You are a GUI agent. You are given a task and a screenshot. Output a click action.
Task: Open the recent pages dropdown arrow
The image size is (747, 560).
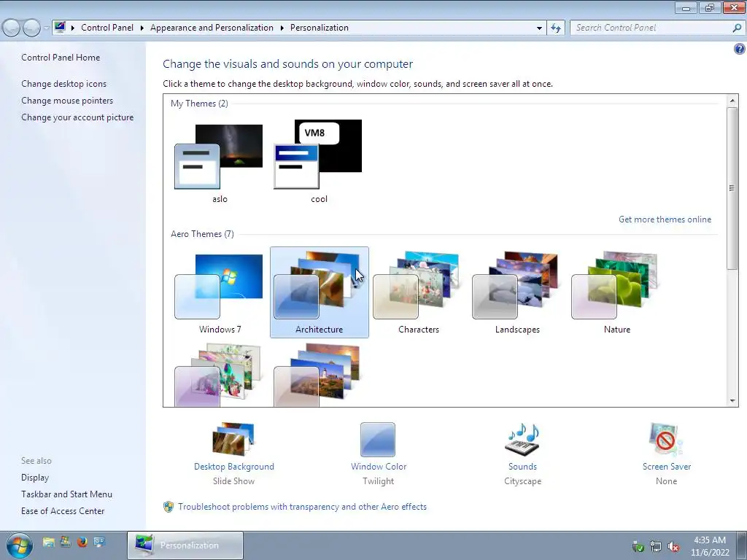(x=46, y=28)
